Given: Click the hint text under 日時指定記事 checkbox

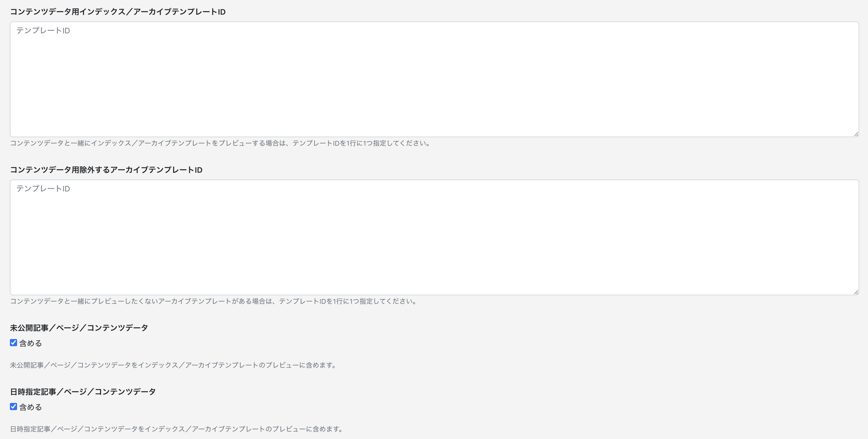Looking at the screenshot, I should tap(177, 429).
